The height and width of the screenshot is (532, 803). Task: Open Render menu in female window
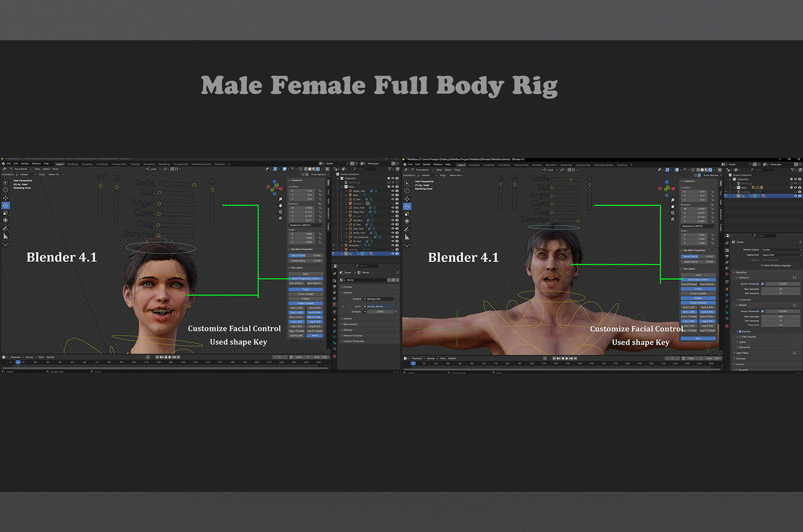click(x=25, y=164)
